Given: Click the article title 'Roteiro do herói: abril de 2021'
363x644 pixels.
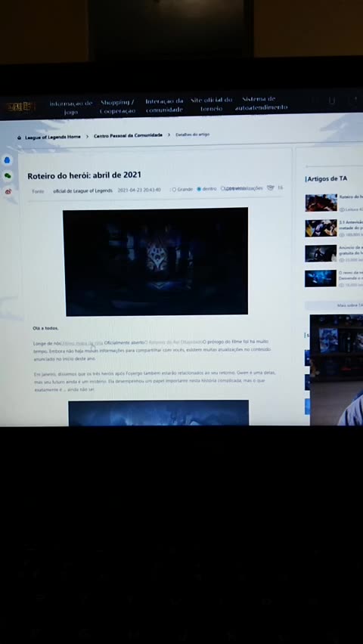Looking at the screenshot, I should pyautogui.click(x=84, y=175).
